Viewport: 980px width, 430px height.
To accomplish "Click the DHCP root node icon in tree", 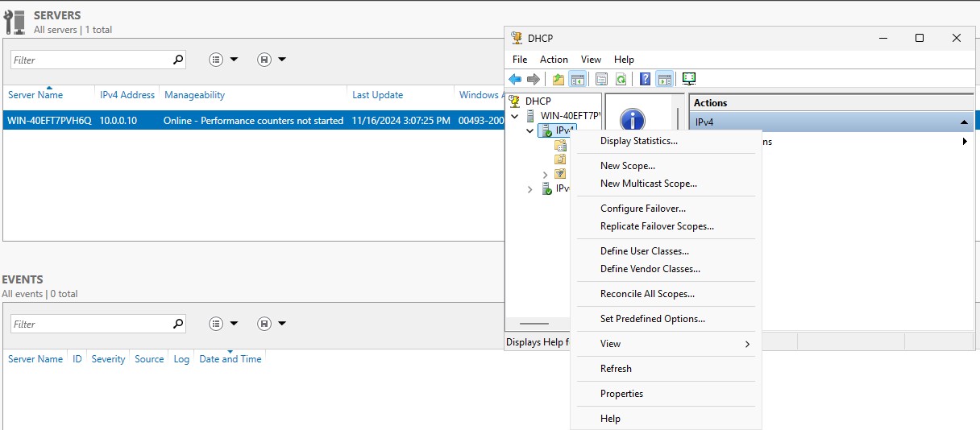I will 515,101.
